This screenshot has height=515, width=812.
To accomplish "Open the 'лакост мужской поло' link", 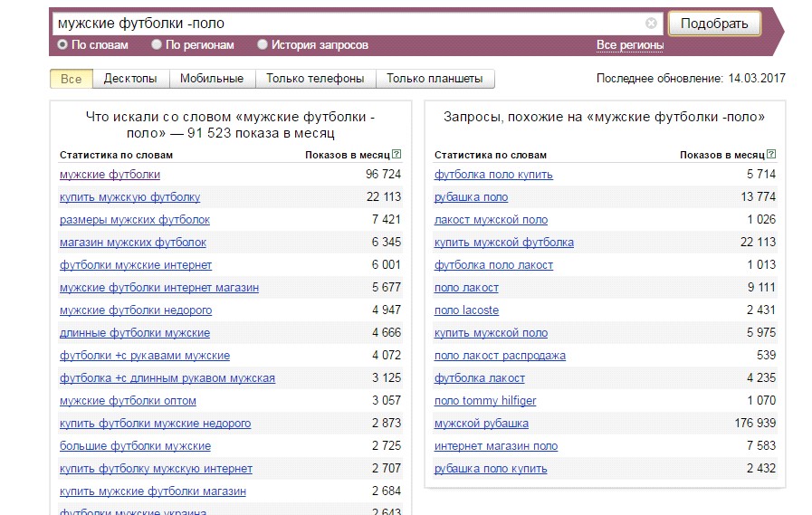I will 491,220.
